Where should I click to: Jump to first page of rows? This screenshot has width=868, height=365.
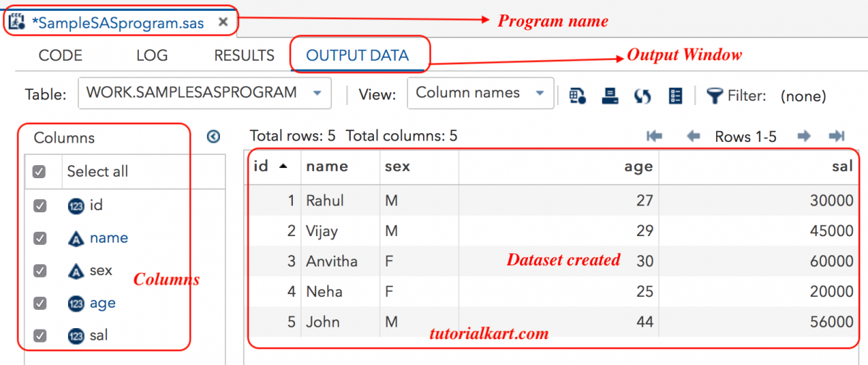click(x=655, y=136)
